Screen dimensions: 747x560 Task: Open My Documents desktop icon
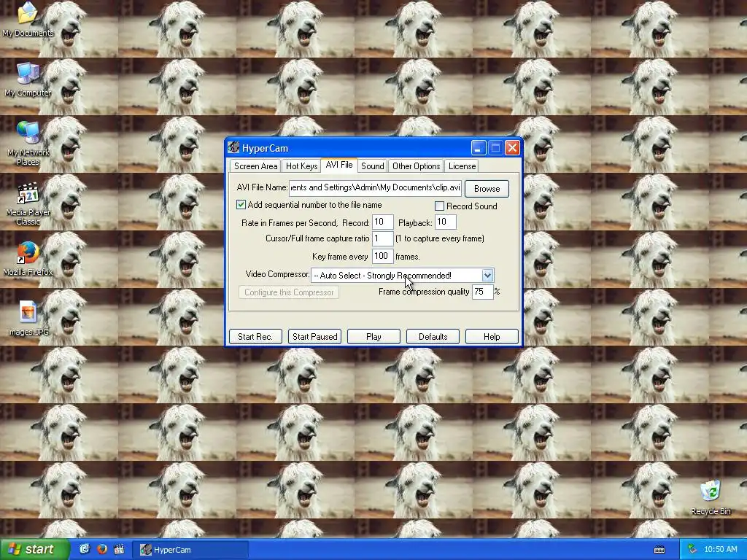coord(28,20)
